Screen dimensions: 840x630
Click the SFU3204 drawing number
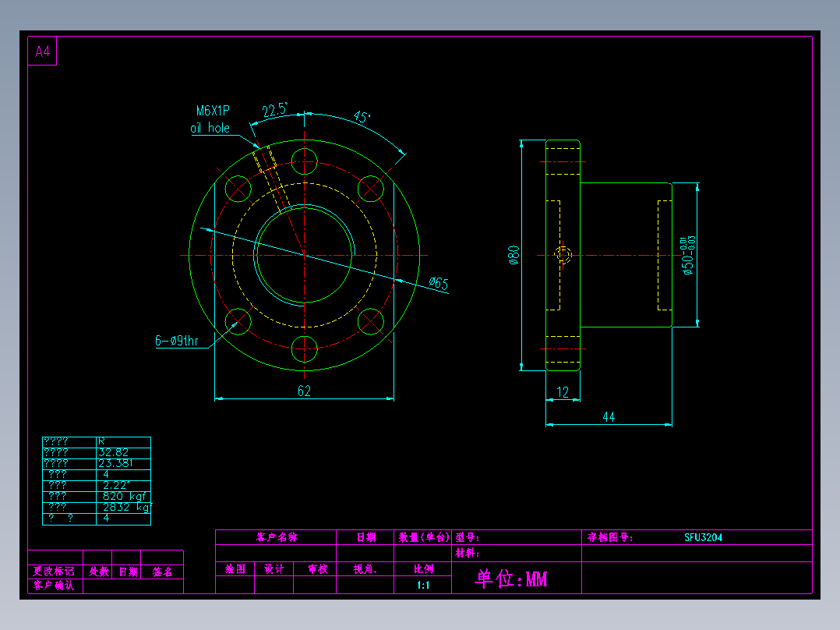coord(703,537)
